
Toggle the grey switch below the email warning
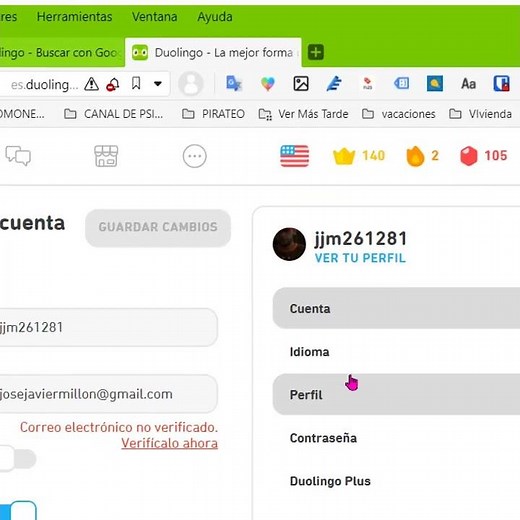(18, 459)
